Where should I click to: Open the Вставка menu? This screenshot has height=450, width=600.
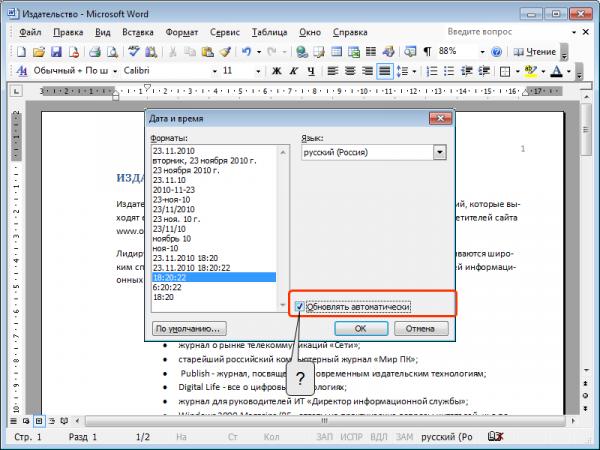138,32
